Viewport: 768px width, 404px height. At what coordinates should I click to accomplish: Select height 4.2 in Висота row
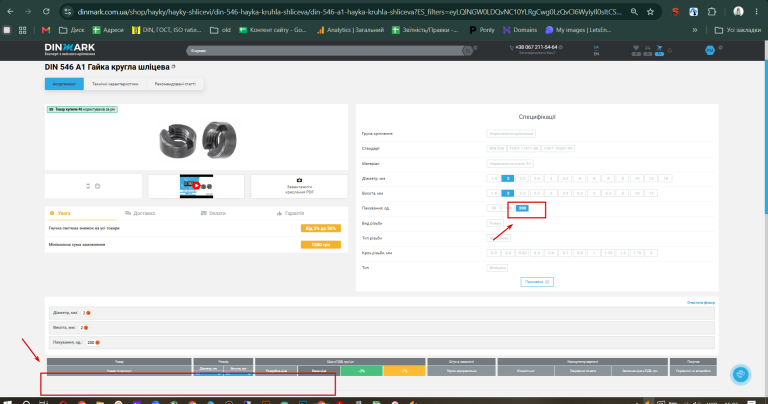point(579,193)
